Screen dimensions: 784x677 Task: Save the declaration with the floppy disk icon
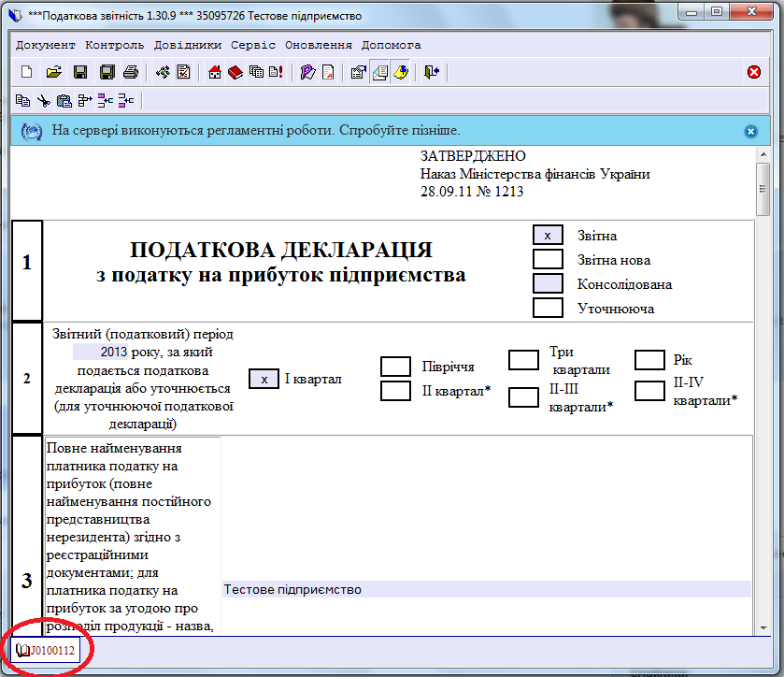80,72
